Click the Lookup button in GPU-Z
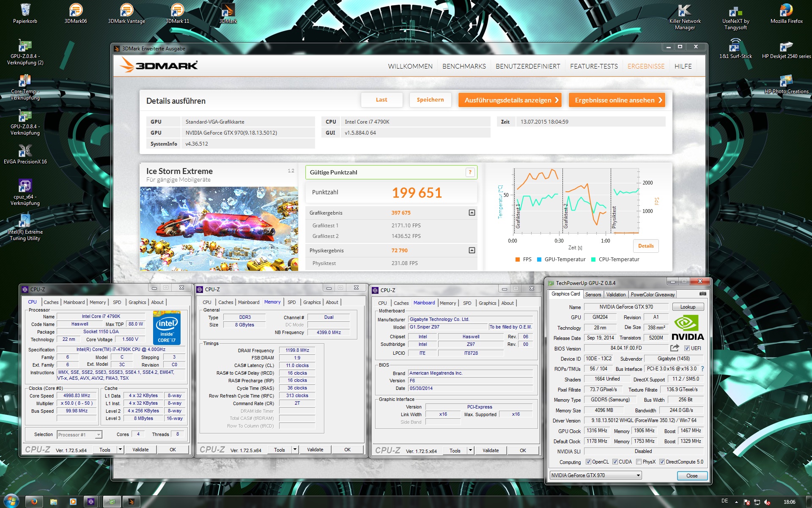 688,307
